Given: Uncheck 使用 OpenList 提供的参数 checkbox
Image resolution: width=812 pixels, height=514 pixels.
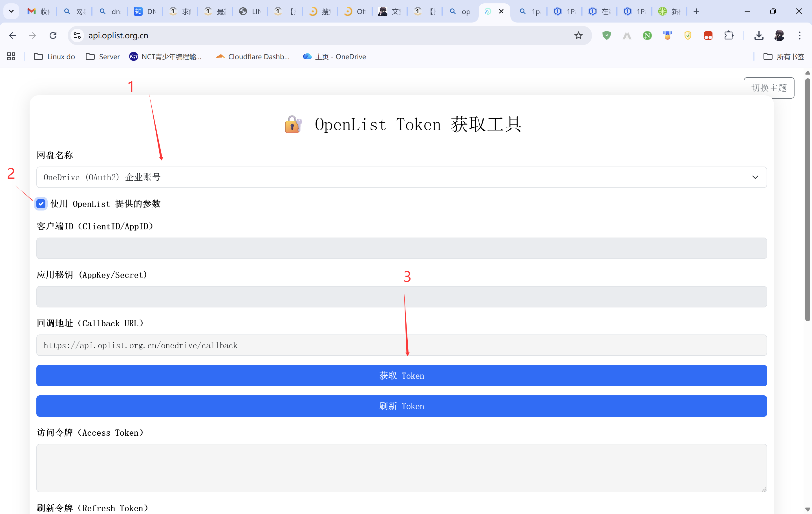Looking at the screenshot, I should point(41,203).
